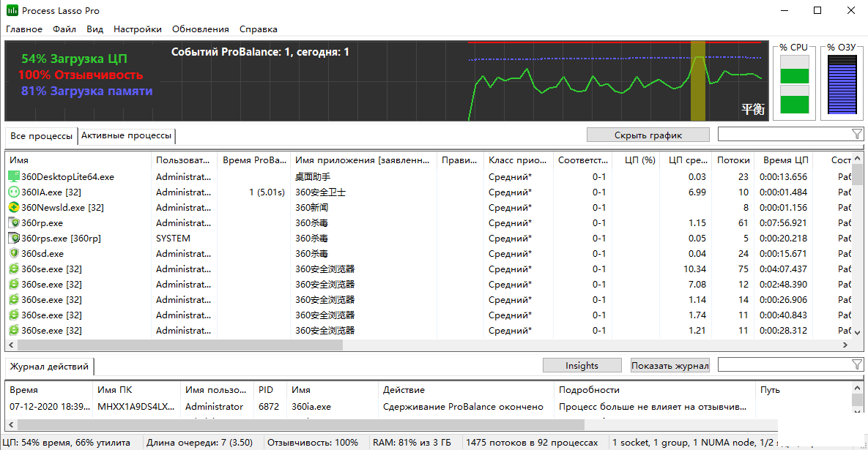Click the process list vertical scrollbar down arrow
Screen dimensions: 868x450
857,333
